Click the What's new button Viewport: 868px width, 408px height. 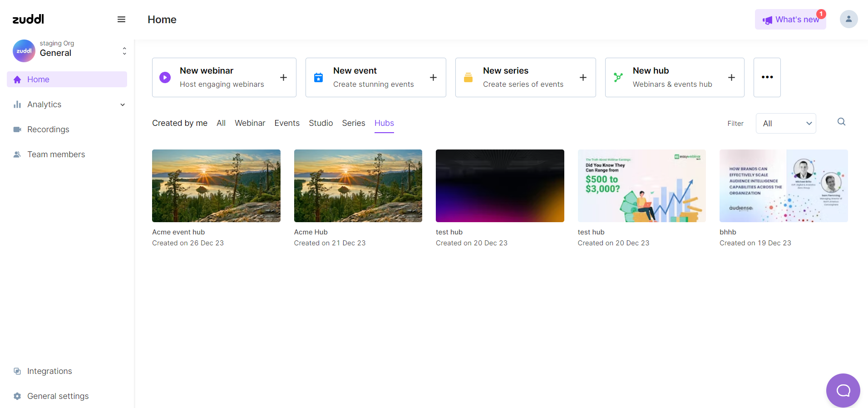click(790, 20)
